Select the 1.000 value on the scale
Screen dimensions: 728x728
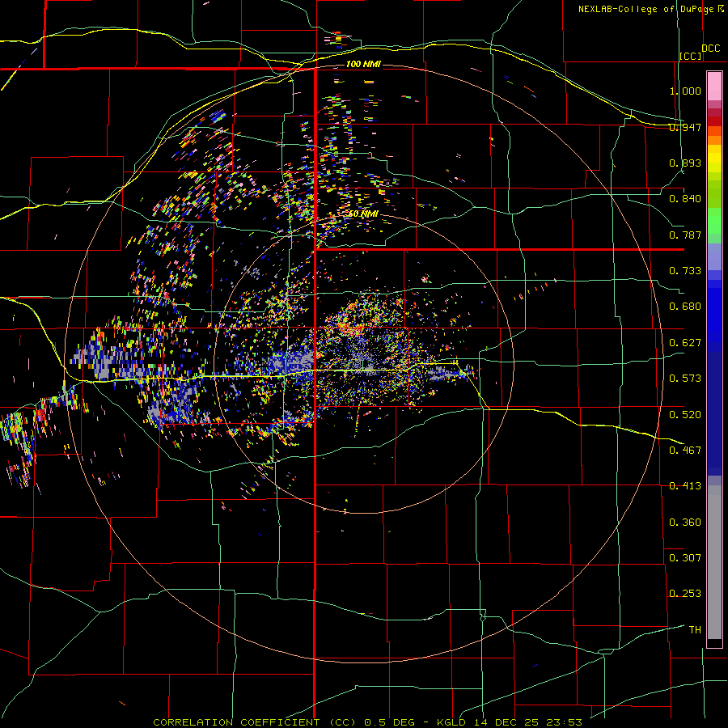point(685,91)
